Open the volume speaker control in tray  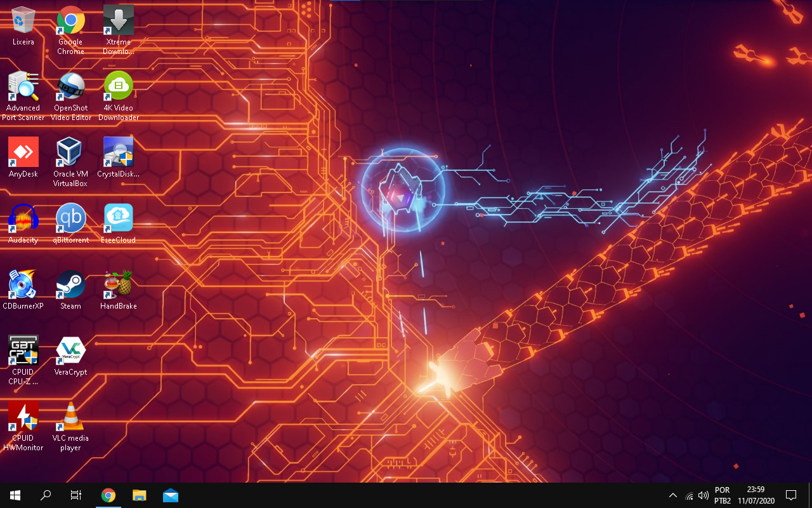703,495
